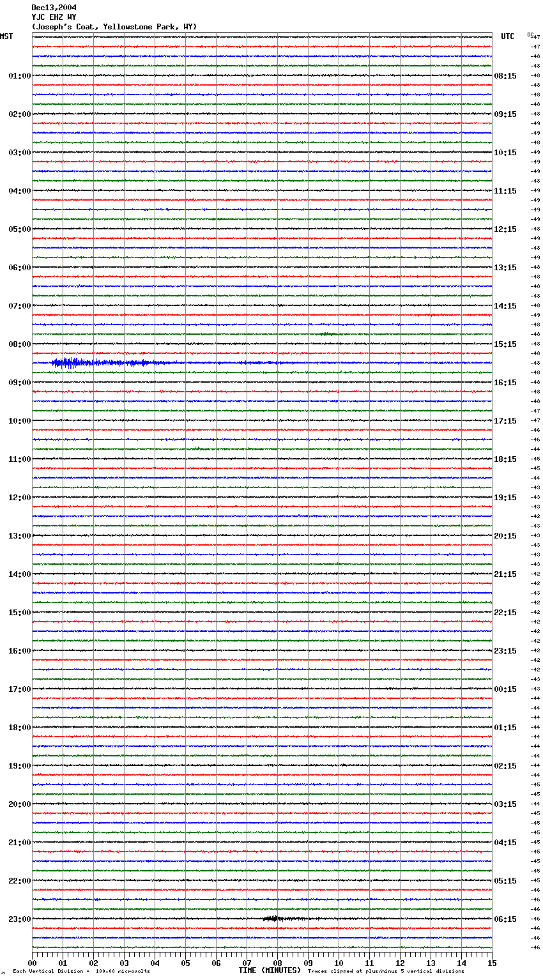Select the 02:00 MST row label
The height and width of the screenshot is (980, 543).
(20, 114)
